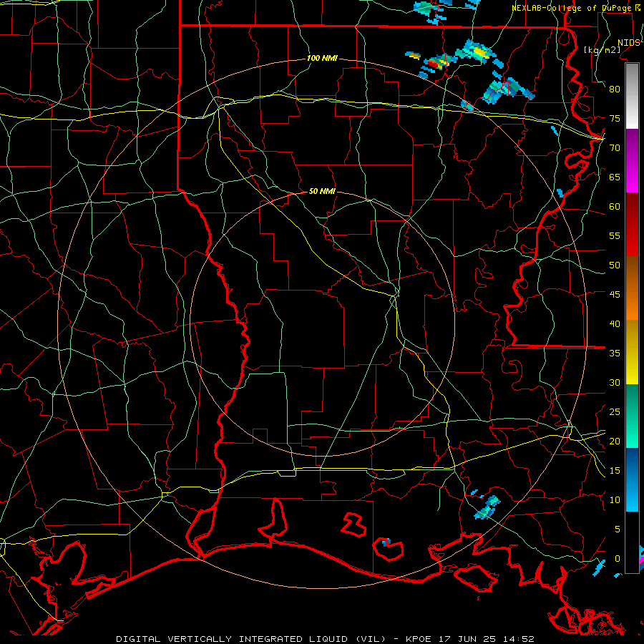Click the '50' value on the color scale

coord(615,265)
